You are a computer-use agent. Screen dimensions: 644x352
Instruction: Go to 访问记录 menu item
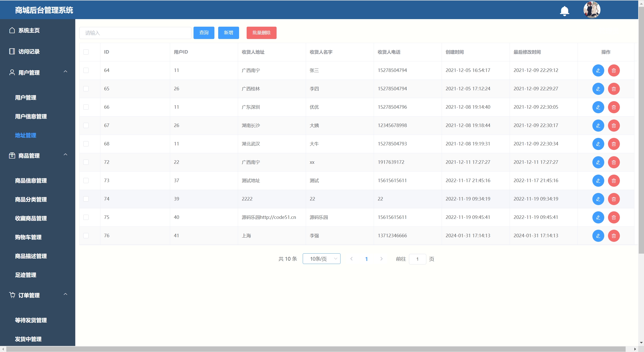pyautogui.click(x=29, y=52)
